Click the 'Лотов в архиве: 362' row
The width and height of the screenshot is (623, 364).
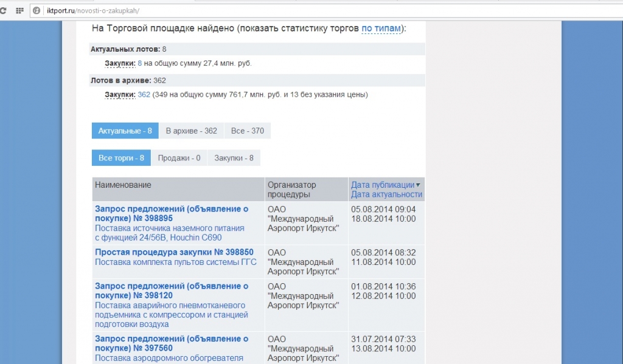257,81
